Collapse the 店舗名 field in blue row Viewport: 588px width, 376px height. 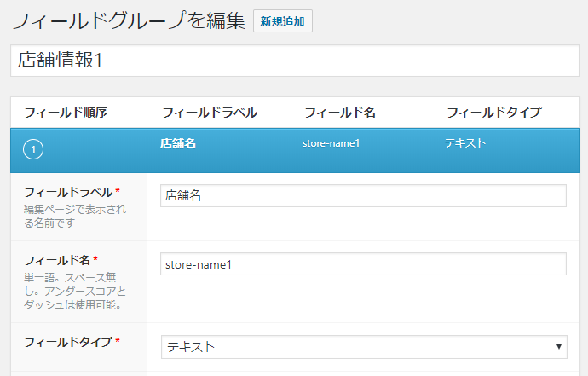tap(178, 143)
